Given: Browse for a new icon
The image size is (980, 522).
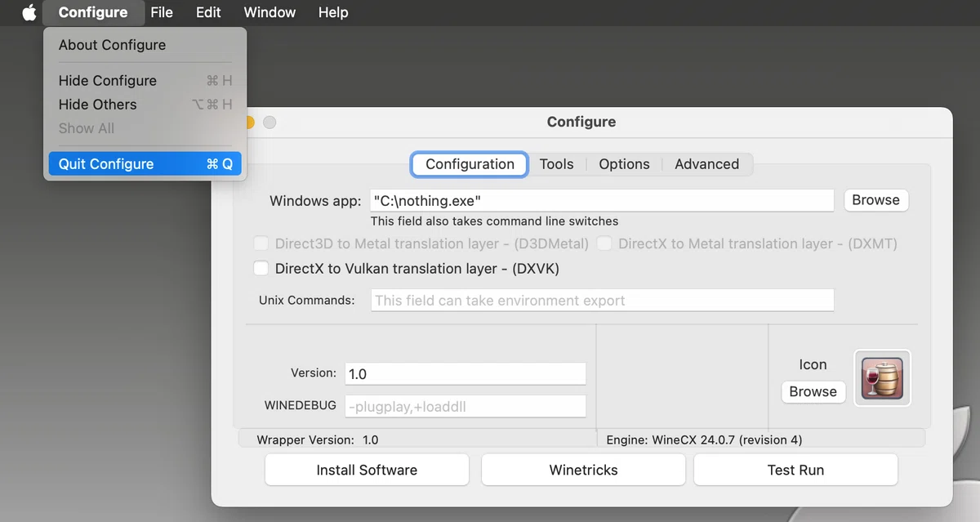Looking at the screenshot, I should click(813, 391).
